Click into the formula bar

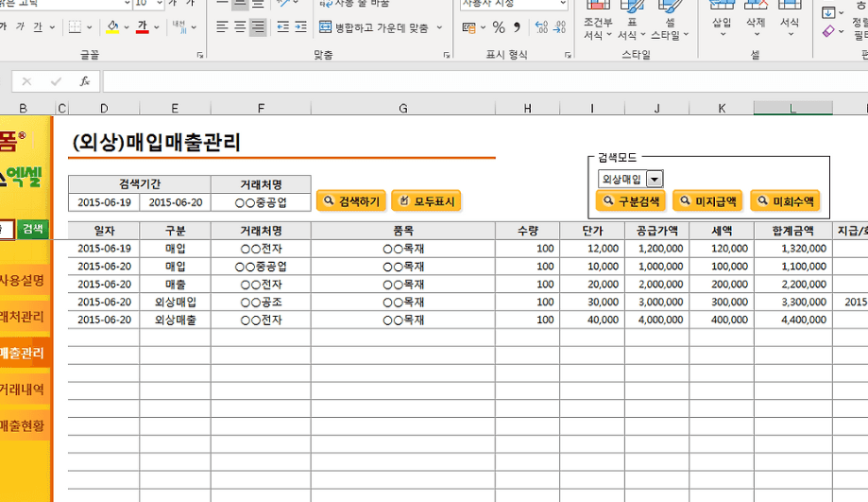[x=485, y=82]
